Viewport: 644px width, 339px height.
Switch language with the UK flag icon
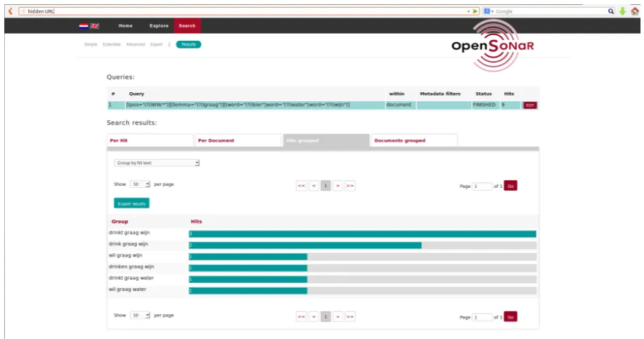tap(95, 26)
